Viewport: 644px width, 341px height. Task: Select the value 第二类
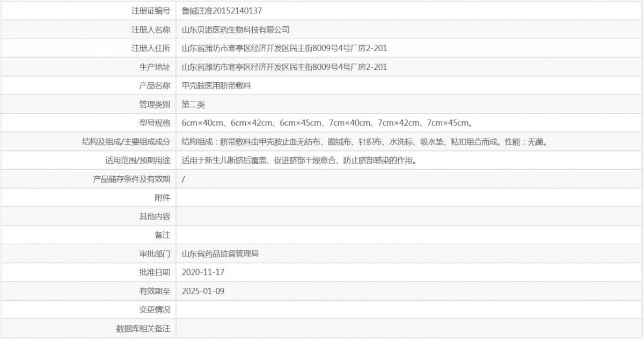coord(193,105)
